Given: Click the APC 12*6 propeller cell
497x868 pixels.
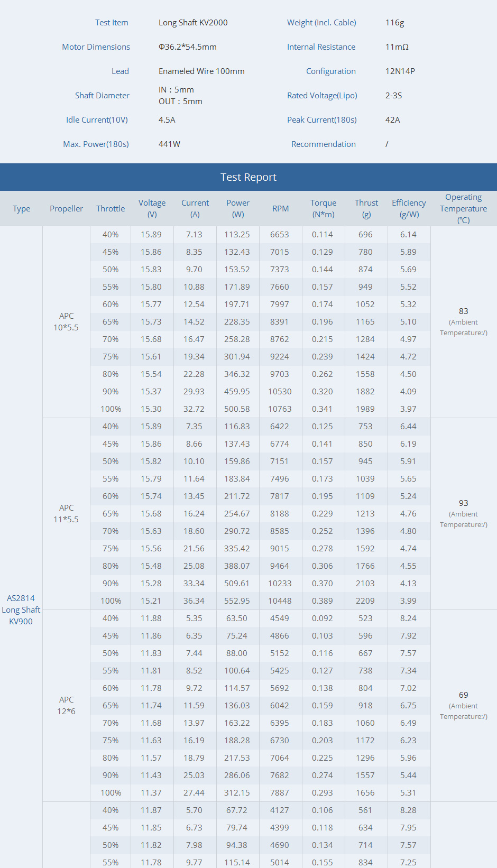Looking at the screenshot, I should coord(66,706).
